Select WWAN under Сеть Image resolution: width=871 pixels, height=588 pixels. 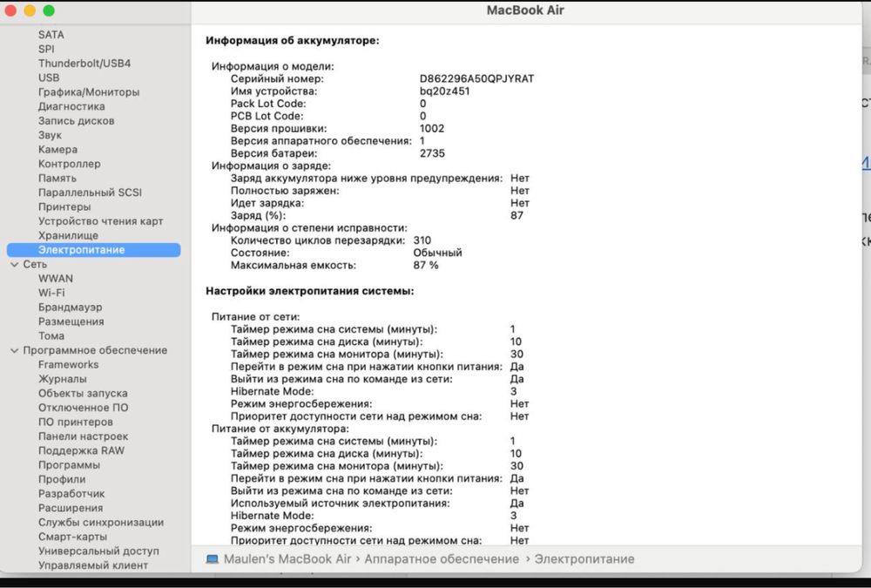click(56, 279)
